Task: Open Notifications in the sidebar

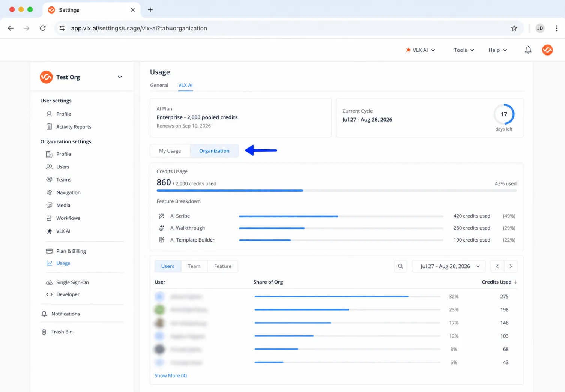Action: point(60,314)
